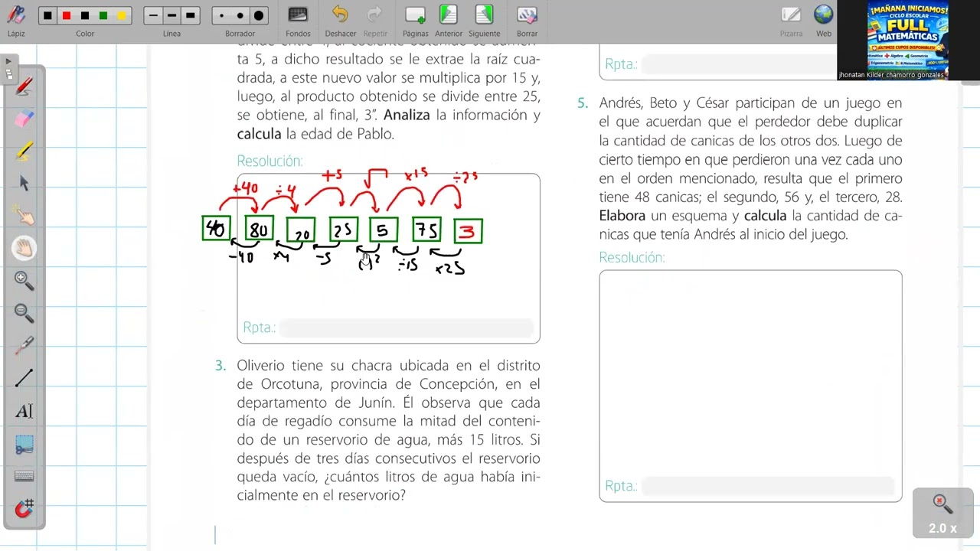Image resolution: width=980 pixels, height=551 pixels.
Task: Select the yellow highlighter tool
Action: (x=24, y=151)
